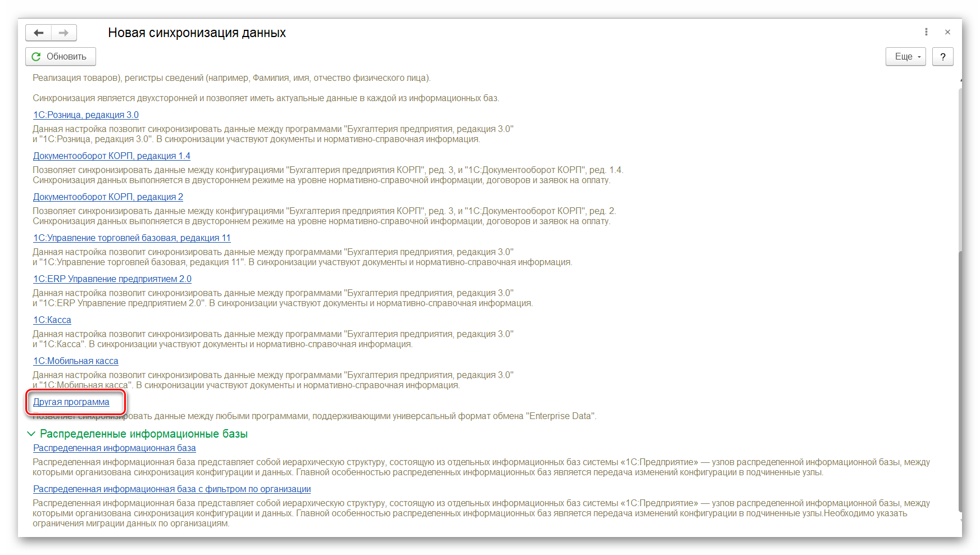980x555 pixels.
Task: Open Документооборот КОРП, редакция 1.4 link
Action: point(112,156)
